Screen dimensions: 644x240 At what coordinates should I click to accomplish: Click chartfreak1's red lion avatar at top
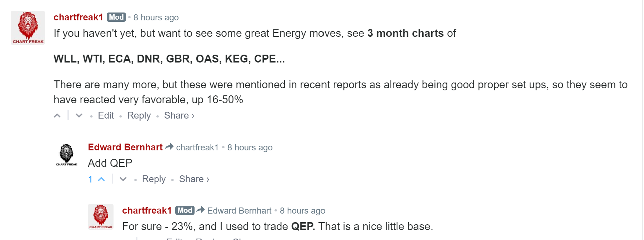[x=28, y=27]
